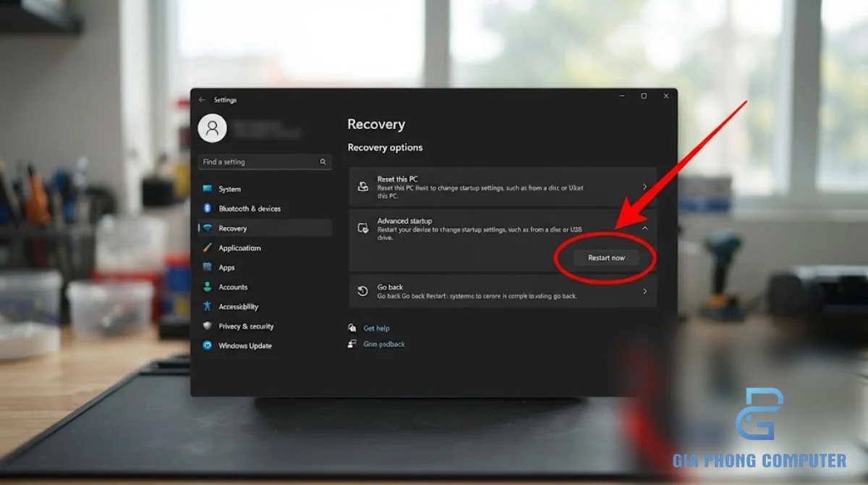Click the Reset this PC title

click(397, 179)
